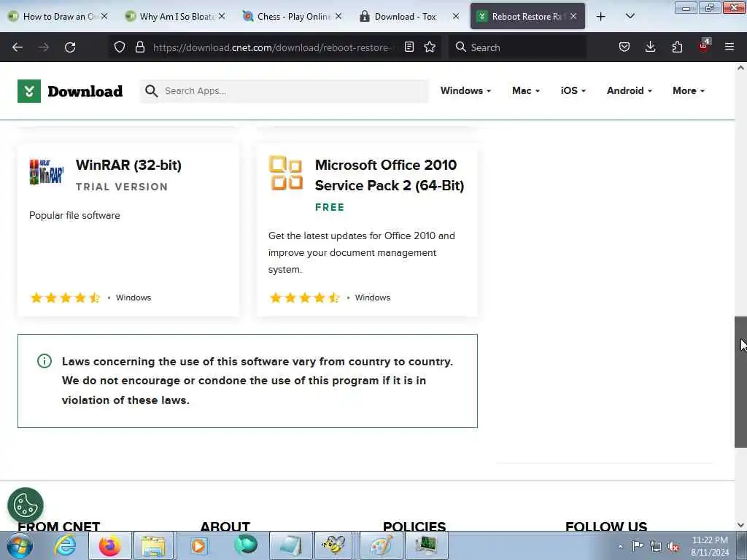
Task: Click the CNET Download logo
Action: point(70,91)
